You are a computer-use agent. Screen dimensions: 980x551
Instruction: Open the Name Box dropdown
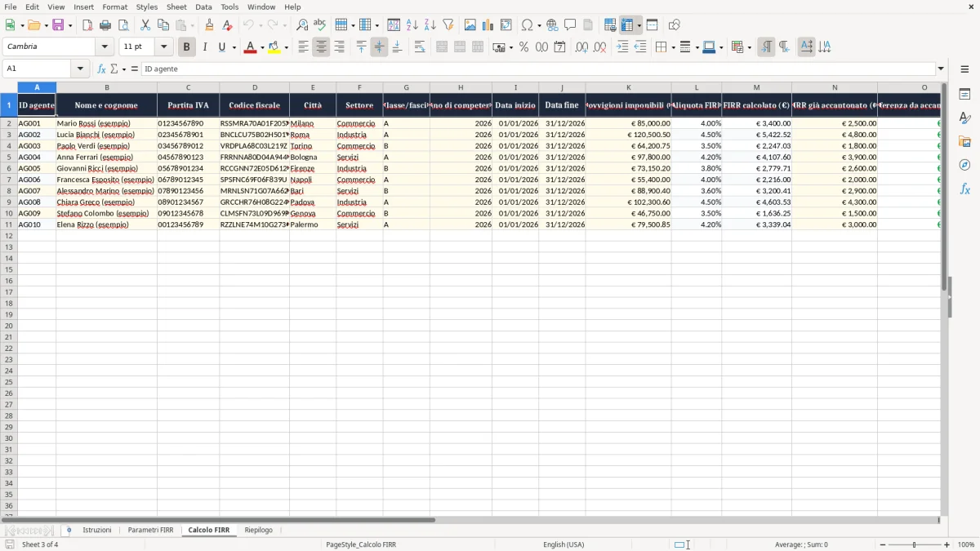click(x=82, y=69)
